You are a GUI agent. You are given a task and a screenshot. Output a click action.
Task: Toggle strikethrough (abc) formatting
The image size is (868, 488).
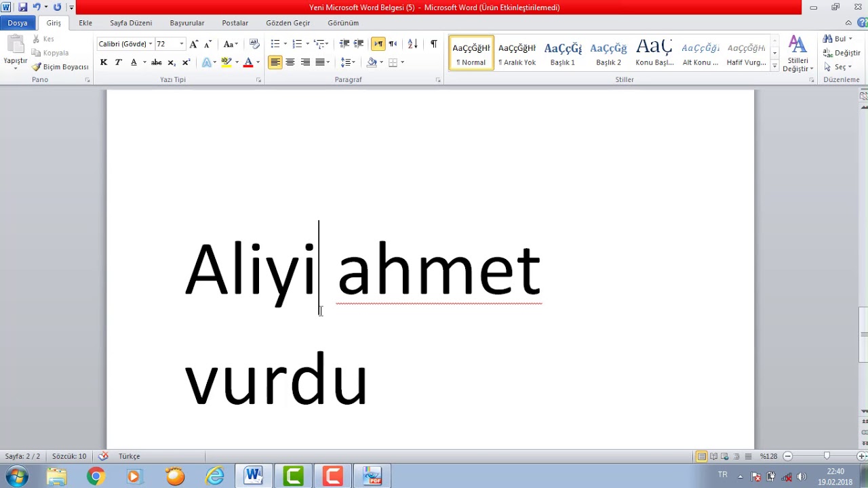click(x=156, y=62)
